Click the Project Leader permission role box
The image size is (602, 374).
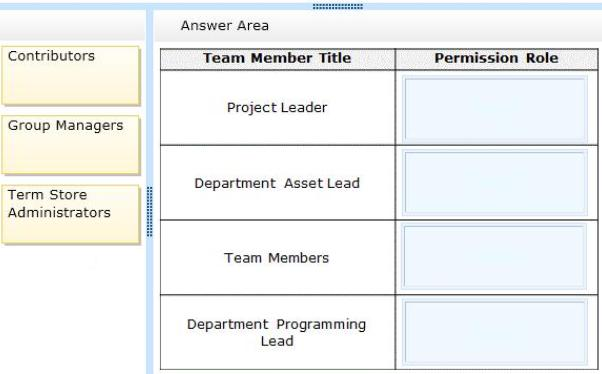tap(495, 109)
